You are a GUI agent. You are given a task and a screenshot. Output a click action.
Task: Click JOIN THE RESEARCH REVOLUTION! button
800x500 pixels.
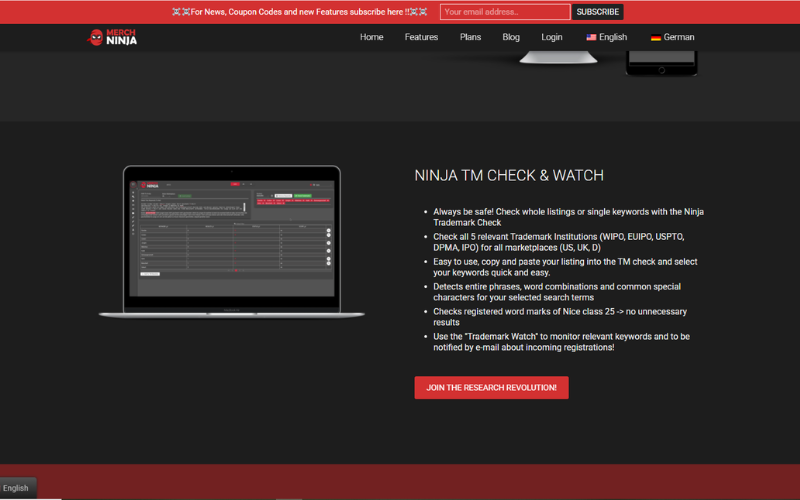tap(491, 388)
